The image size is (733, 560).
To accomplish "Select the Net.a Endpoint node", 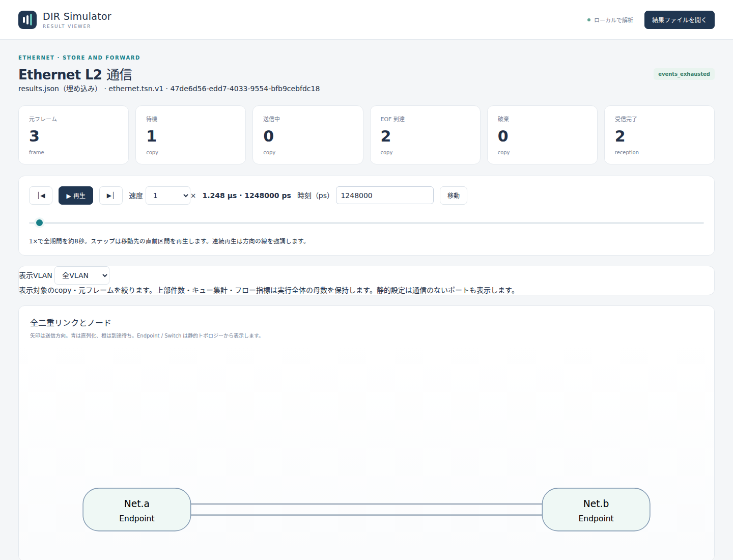I will [137, 510].
